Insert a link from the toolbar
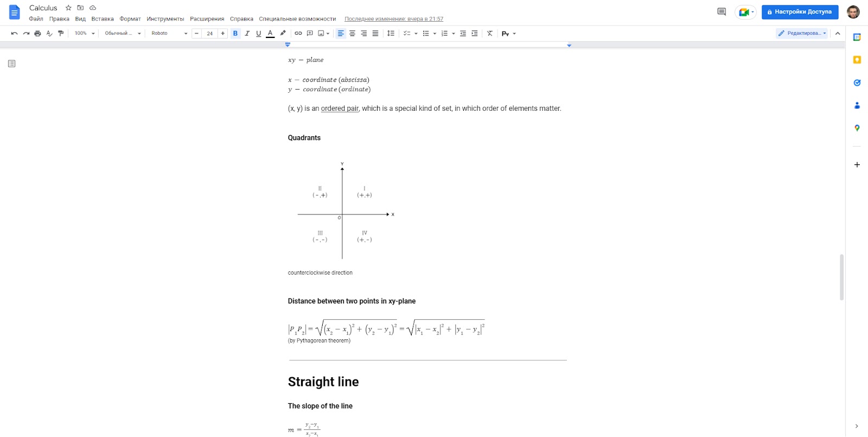This screenshot has height=437, width=868. pos(298,34)
